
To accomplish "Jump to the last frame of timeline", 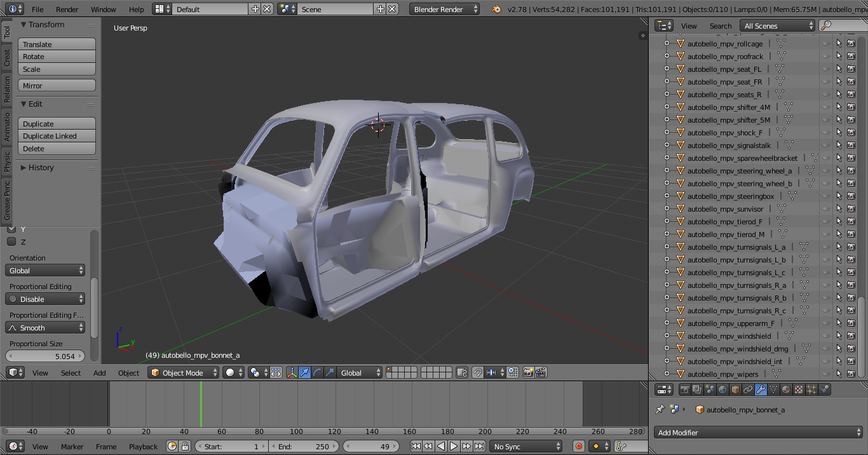I will pyautogui.click(x=479, y=447).
